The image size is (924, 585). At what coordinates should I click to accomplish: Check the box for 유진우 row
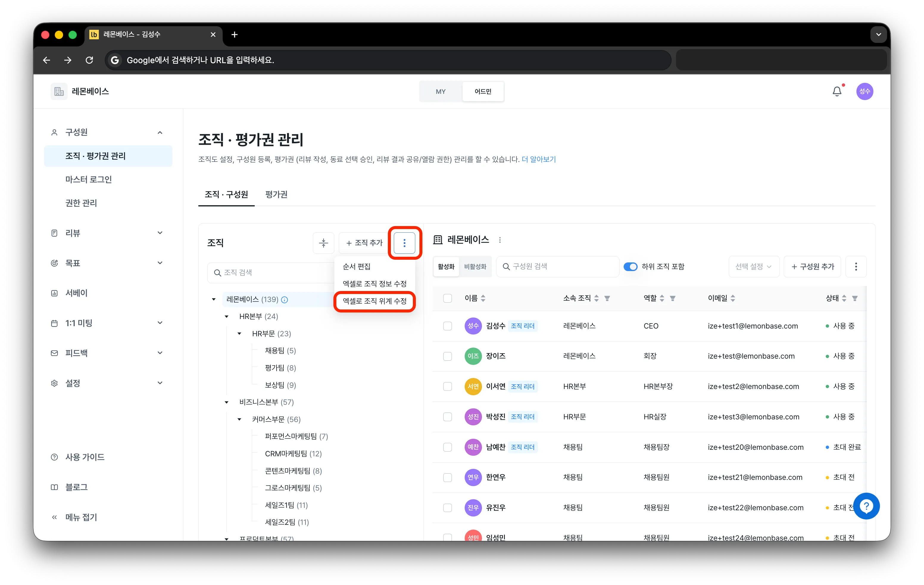pos(447,508)
